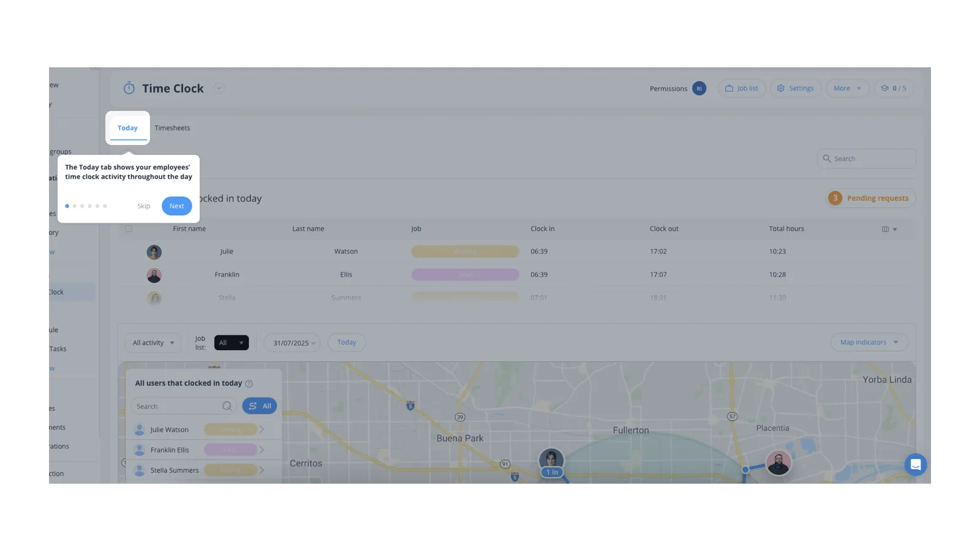Expand Franklin Ellis's row in map panel
The image size is (980, 551).
(x=262, y=450)
